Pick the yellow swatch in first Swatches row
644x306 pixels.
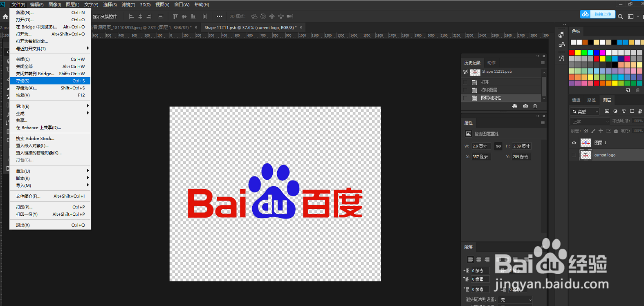tap(578, 53)
